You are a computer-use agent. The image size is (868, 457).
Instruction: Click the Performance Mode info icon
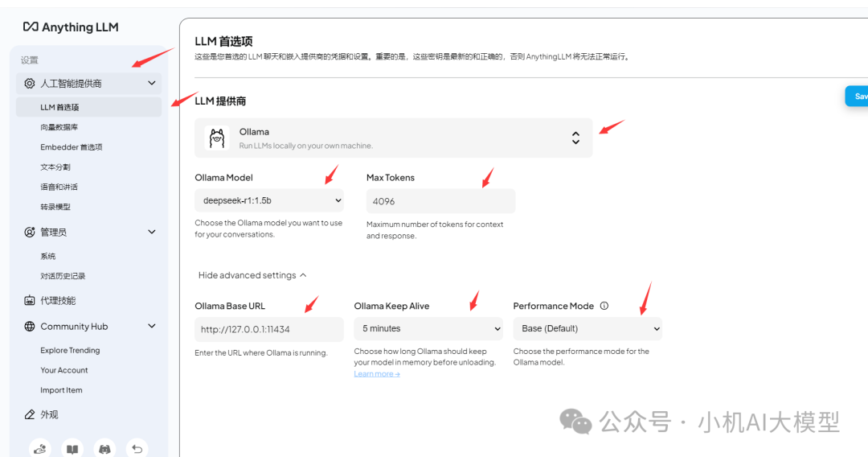(x=604, y=306)
